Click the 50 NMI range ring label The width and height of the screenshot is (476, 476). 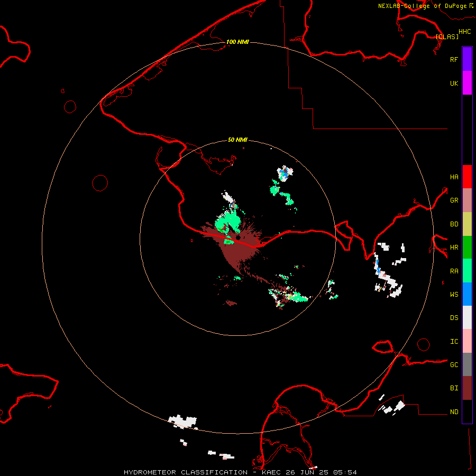coord(237,140)
